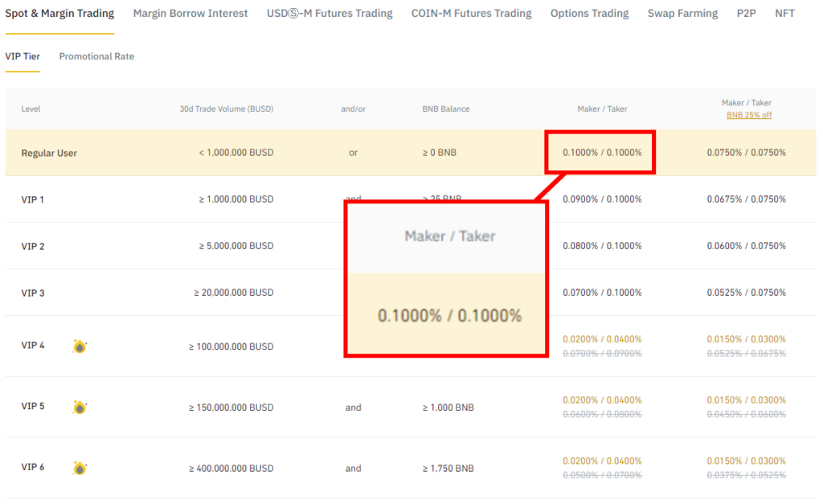Screen dimensions: 823x504
Task: Click the BNB Balance column header
Action: [446, 109]
